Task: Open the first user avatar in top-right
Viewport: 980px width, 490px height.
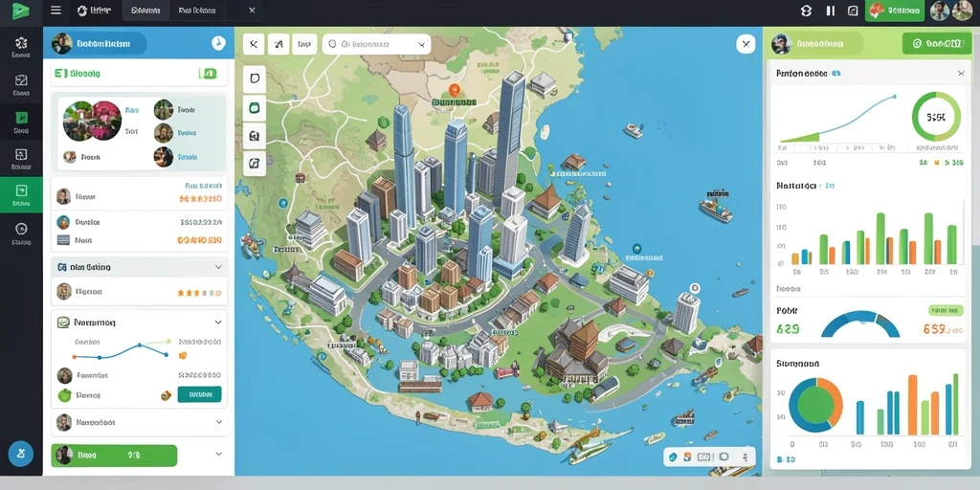Action: click(x=940, y=10)
